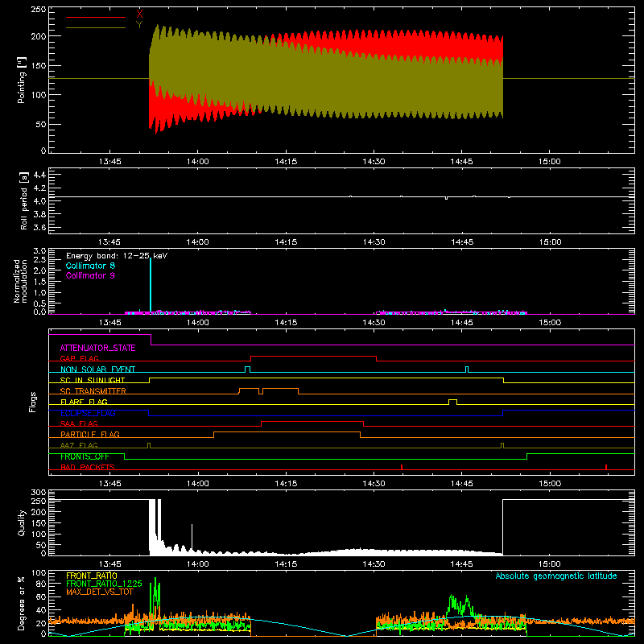Click 14:15 under the Pointing plot
This screenshot has width=644, height=644.
click(286, 162)
